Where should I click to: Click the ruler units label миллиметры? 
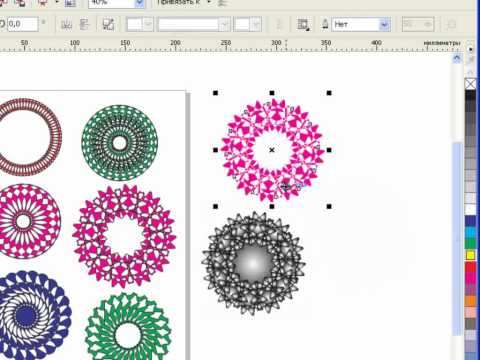(442, 43)
